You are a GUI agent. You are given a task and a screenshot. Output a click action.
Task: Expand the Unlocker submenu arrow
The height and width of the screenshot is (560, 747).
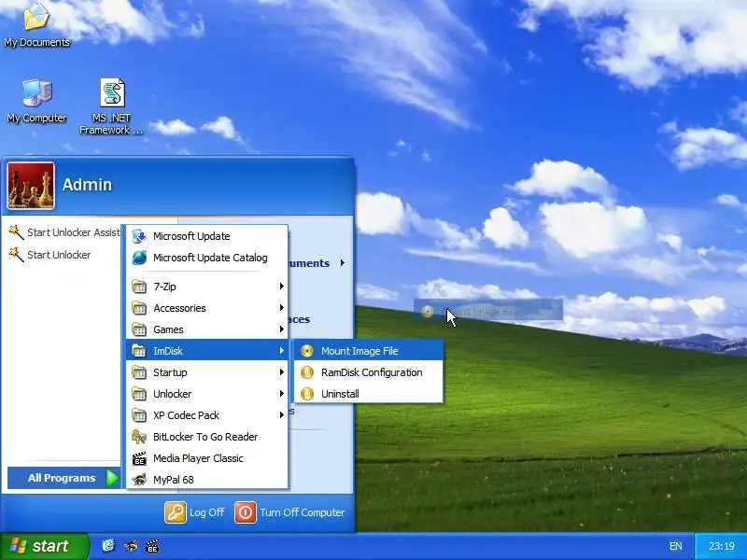[x=282, y=393]
